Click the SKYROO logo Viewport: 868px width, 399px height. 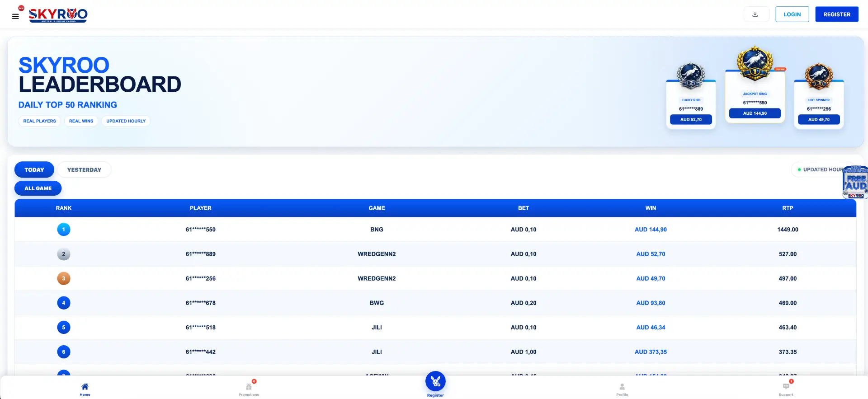click(x=58, y=15)
